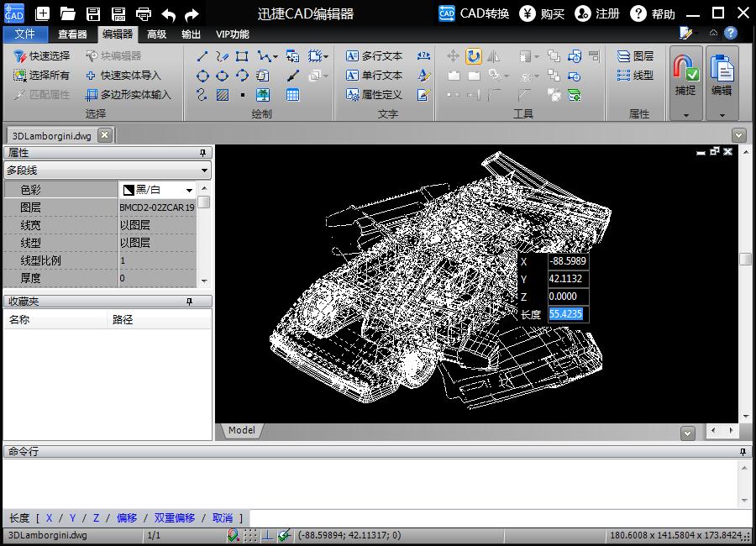The image size is (756, 546).
Task: Click the drawing area vertical scrollbar thumb
Action: pos(745,260)
